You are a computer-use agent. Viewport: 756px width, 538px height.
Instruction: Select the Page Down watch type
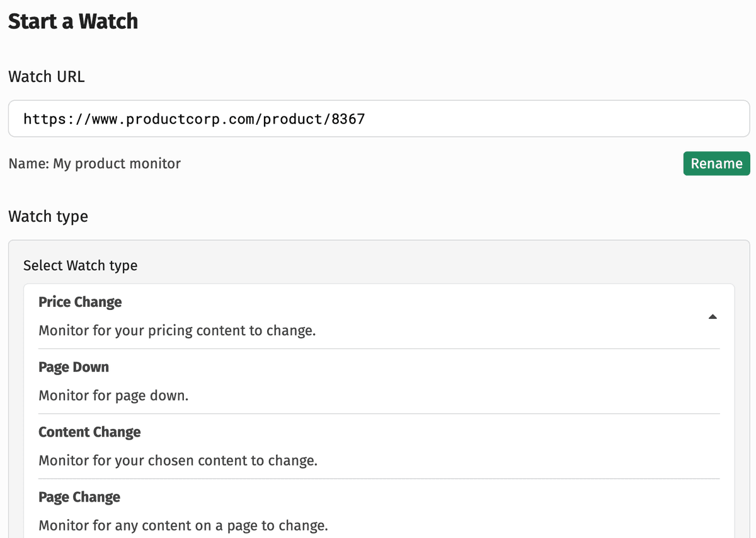pyautogui.click(x=379, y=381)
